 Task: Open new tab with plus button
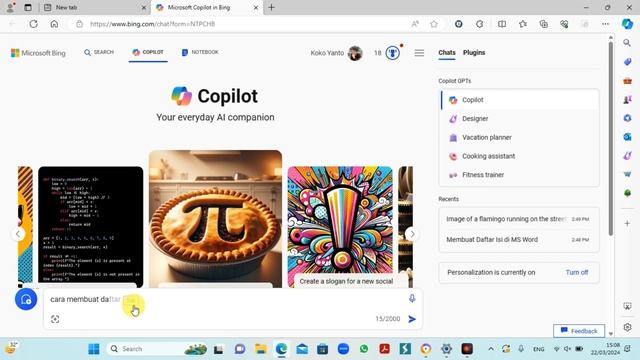pyautogui.click(x=271, y=7)
